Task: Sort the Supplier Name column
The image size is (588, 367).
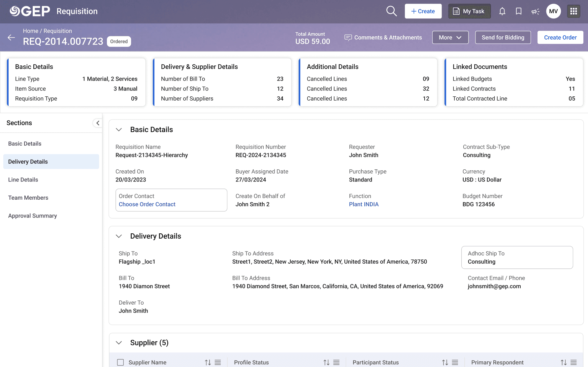Action: (x=208, y=362)
